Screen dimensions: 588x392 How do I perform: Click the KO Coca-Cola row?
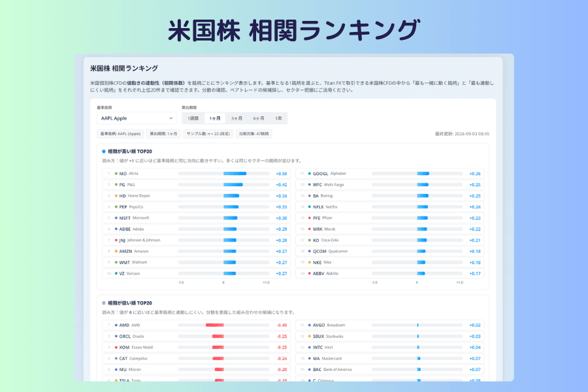(x=389, y=240)
